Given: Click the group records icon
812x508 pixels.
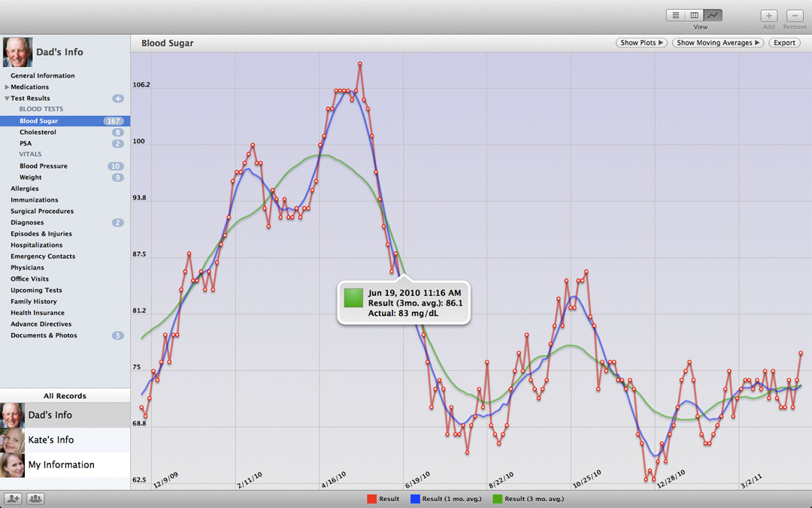Looking at the screenshot, I should (35, 499).
